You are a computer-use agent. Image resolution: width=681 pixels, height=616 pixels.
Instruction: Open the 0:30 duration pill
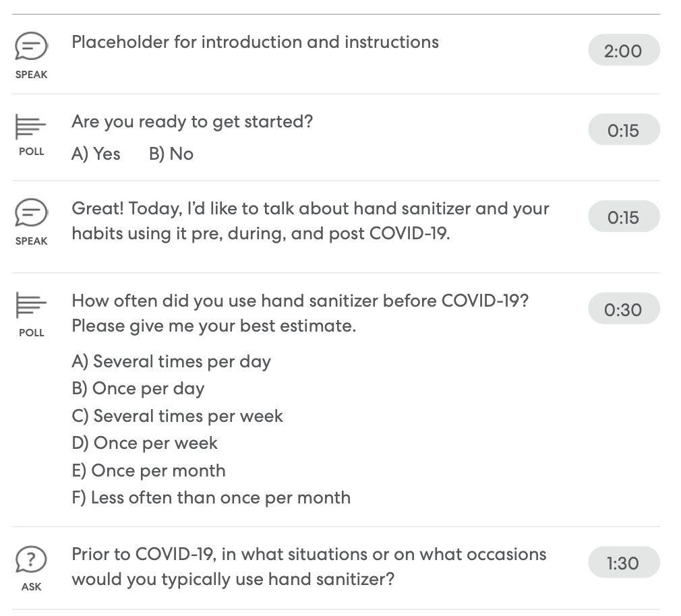tap(624, 309)
